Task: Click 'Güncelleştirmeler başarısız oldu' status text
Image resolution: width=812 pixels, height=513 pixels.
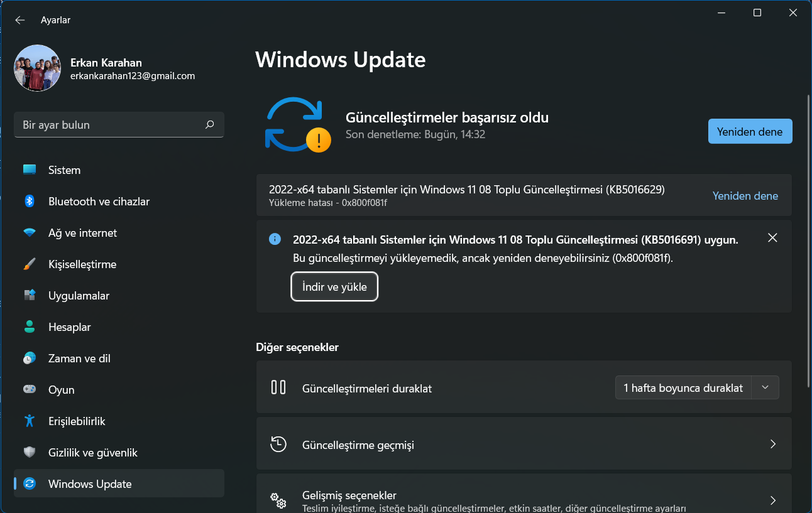Action: click(447, 117)
